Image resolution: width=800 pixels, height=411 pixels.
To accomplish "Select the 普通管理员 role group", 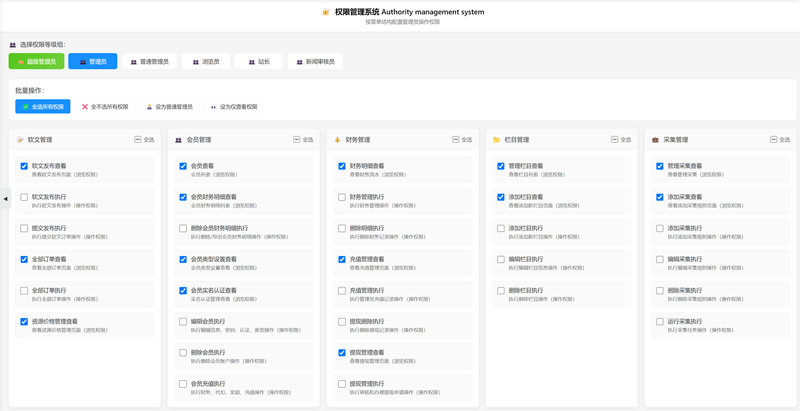I will (x=149, y=61).
